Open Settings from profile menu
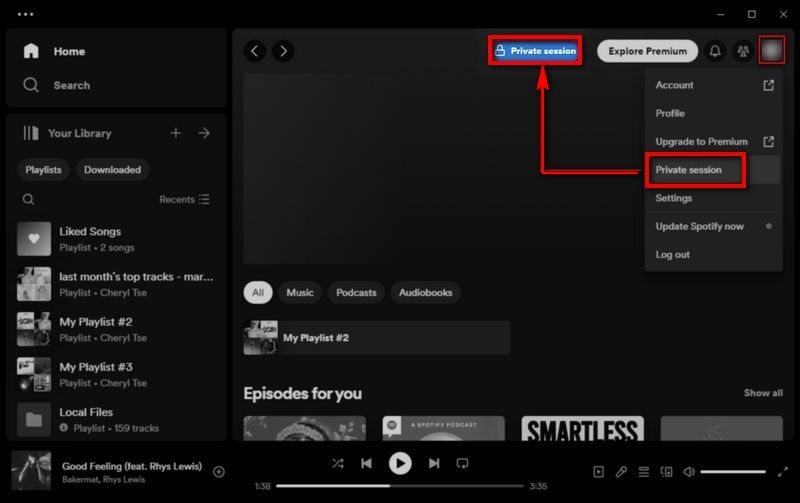This screenshot has width=800, height=503. point(714,198)
